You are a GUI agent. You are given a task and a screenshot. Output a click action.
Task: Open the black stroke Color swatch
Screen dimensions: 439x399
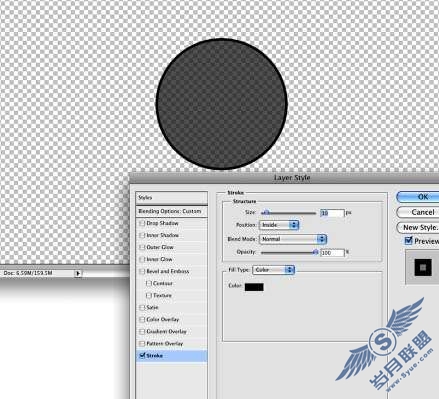tap(254, 287)
